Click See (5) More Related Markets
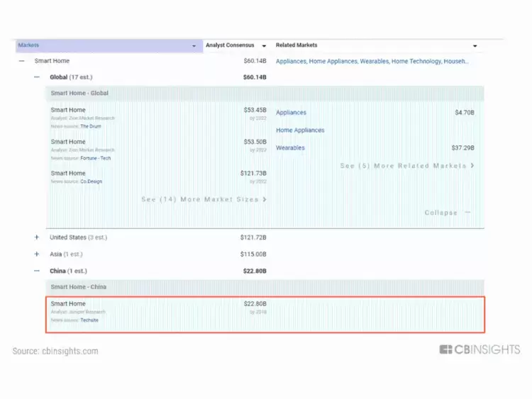This screenshot has width=532, height=399. click(x=406, y=166)
